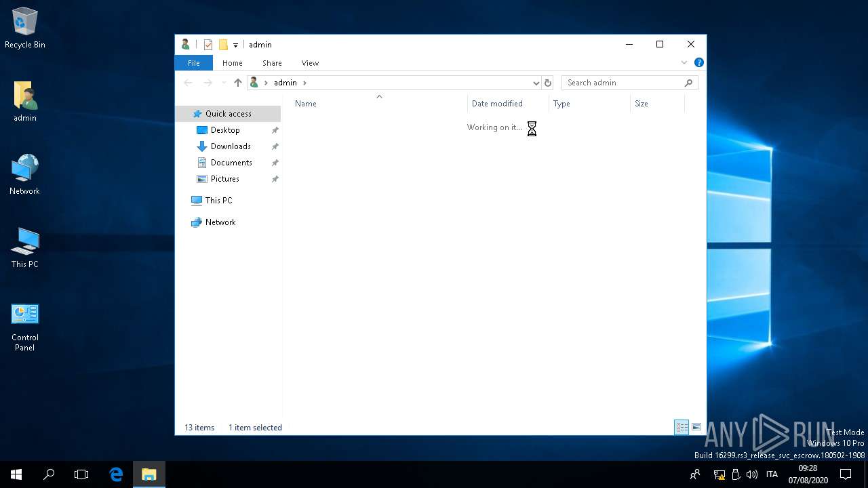868x488 pixels.
Task: Click the File Explorer taskbar button
Action: click(x=149, y=474)
